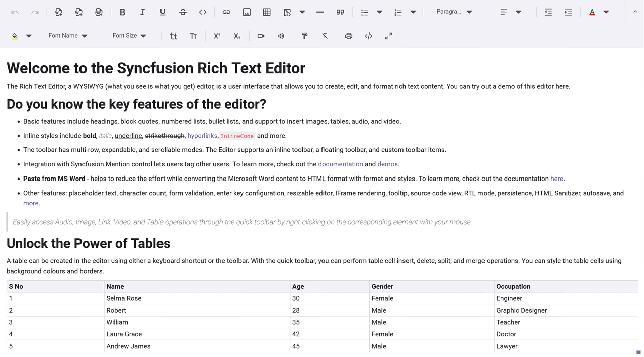644x357 pixels.
Task: Select the 'Selma Rose' table cell
Action: [x=197, y=298]
